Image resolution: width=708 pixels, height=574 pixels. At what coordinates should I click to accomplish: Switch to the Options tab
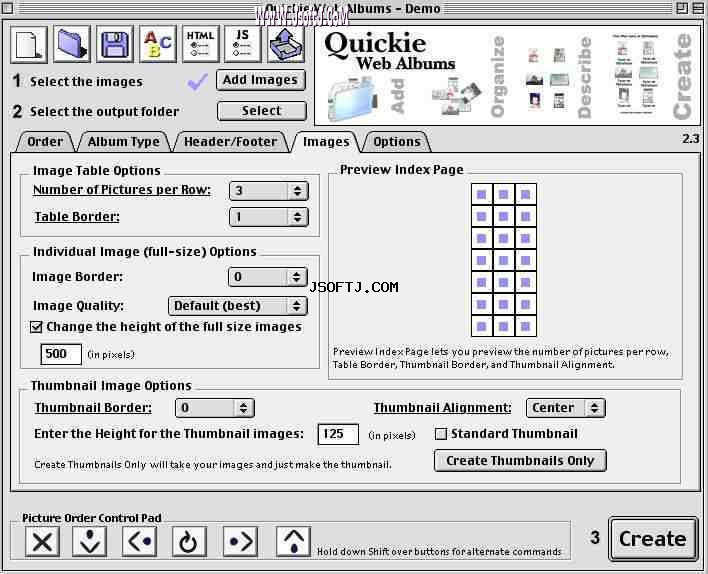(x=397, y=142)
